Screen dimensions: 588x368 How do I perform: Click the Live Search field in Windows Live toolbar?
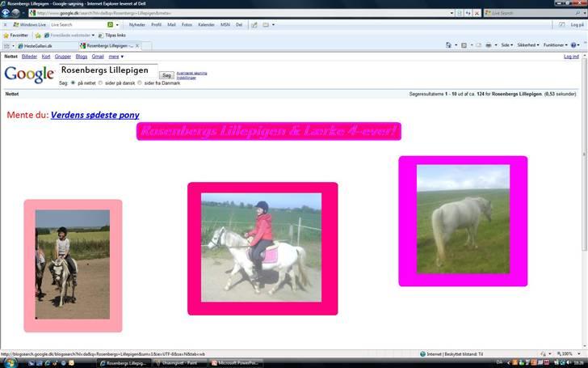[78, 25]
